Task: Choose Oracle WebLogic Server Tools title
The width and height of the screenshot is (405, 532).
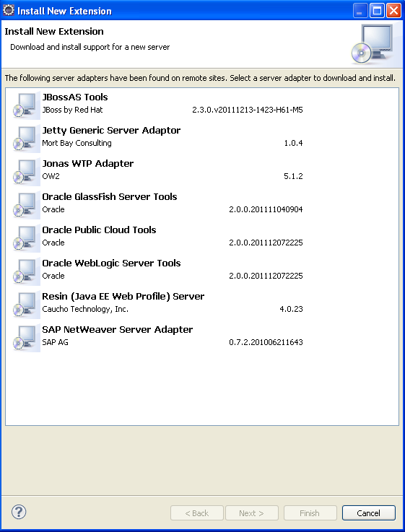Action: (111, 263)
